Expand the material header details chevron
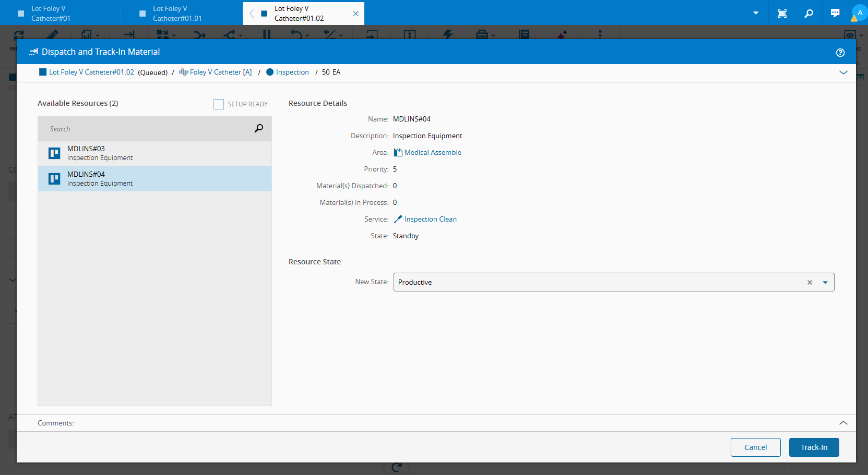The height and width of the screenshot is (475, 868). (843, 72)
